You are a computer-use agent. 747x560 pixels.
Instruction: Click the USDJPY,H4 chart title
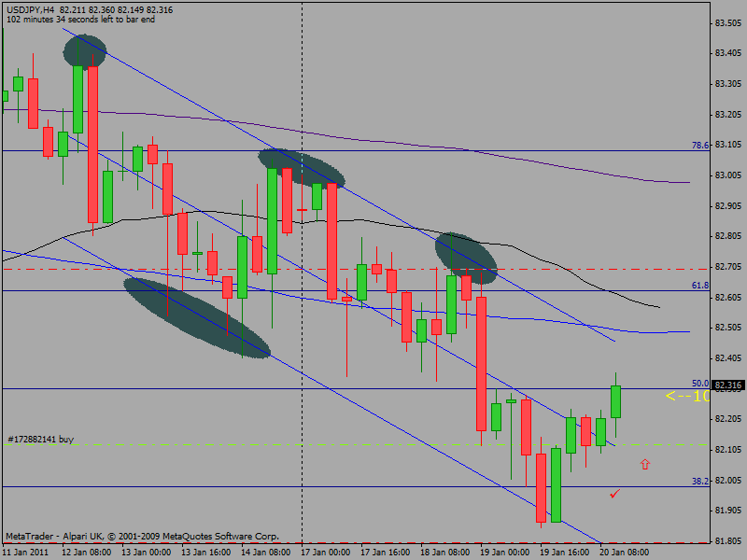31,10
